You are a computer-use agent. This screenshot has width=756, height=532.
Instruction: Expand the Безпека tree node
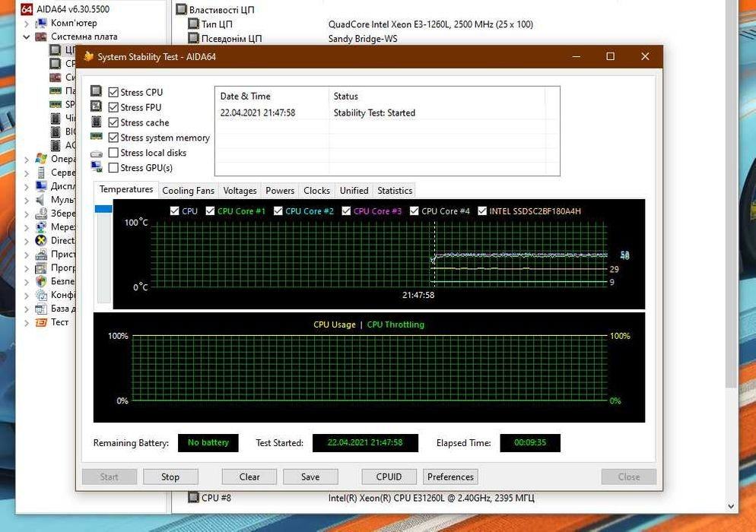click(x=27, y=281)
